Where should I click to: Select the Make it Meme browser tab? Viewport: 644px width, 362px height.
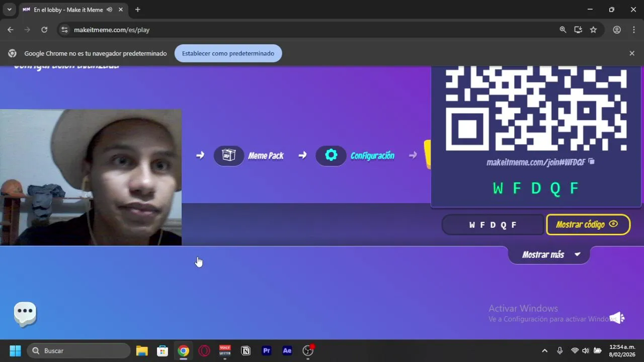68,10
